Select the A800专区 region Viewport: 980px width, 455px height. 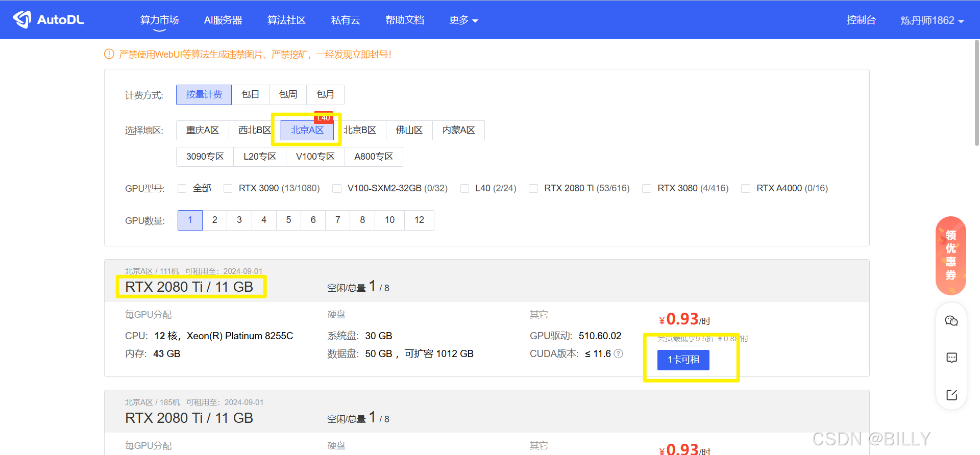(x=374, y=157)
